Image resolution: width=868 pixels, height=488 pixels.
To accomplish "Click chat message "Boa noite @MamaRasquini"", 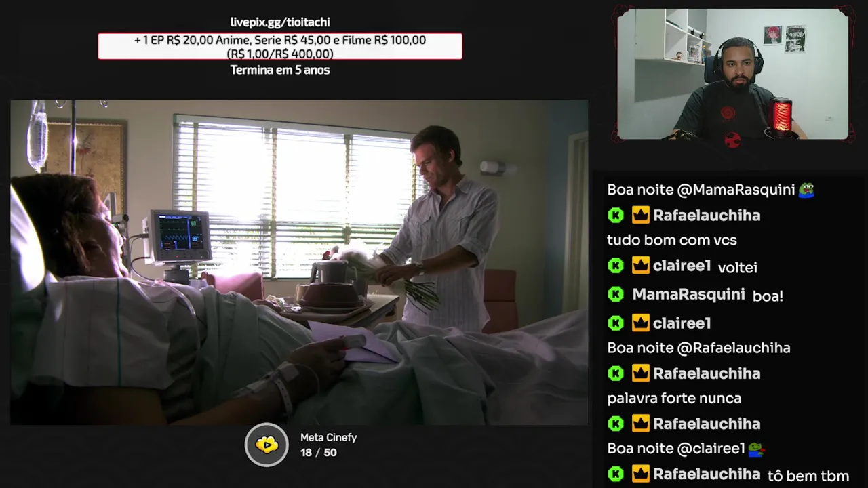I will [701, 190].
